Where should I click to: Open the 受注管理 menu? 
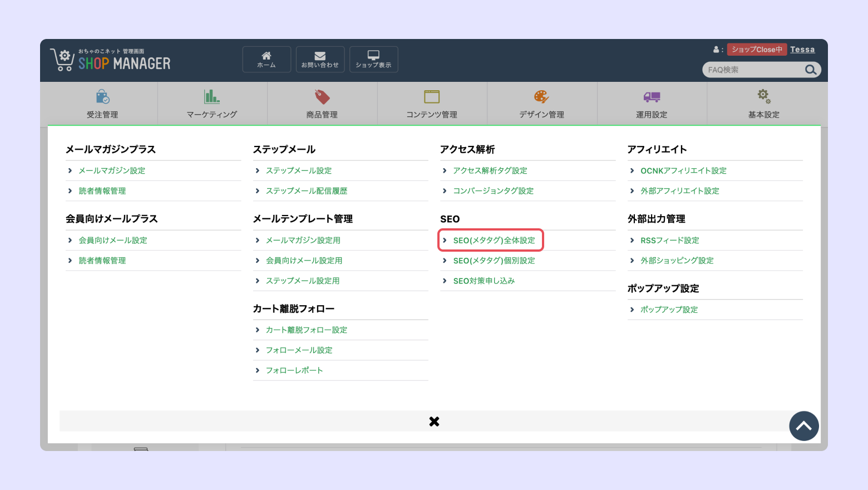(102, 104)
